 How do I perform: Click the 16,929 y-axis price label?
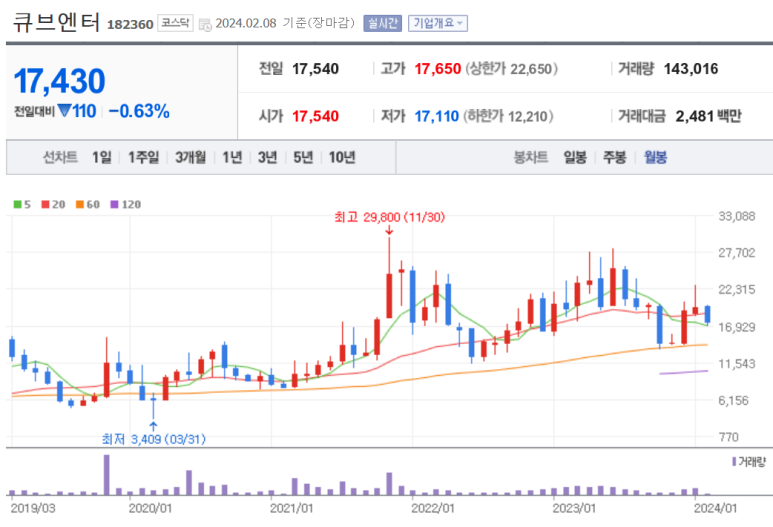click(x=737, y=327)
